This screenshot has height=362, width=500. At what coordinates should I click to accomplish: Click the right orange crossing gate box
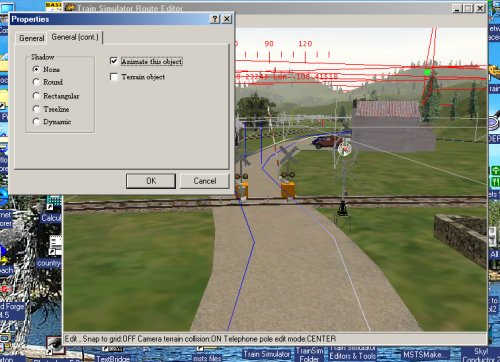288,190
